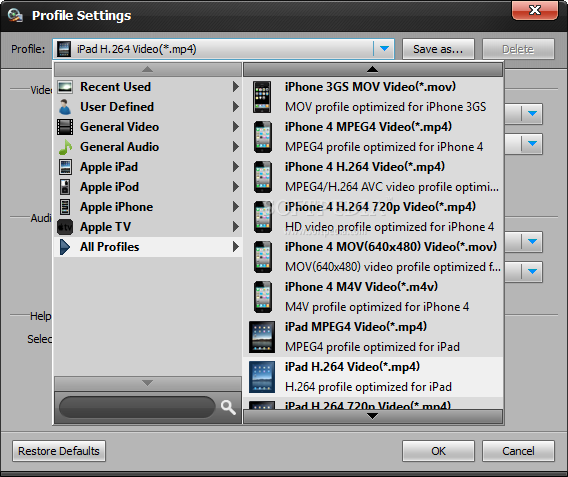
Task: Select Apple iPad category
Action: [148, 167]
